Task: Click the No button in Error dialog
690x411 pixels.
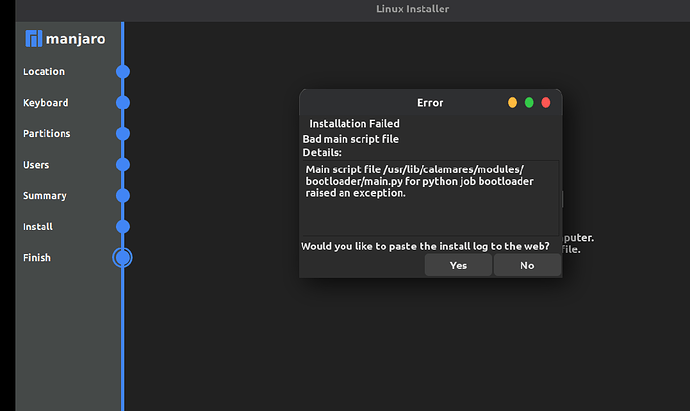Action: tap(527, 265)
